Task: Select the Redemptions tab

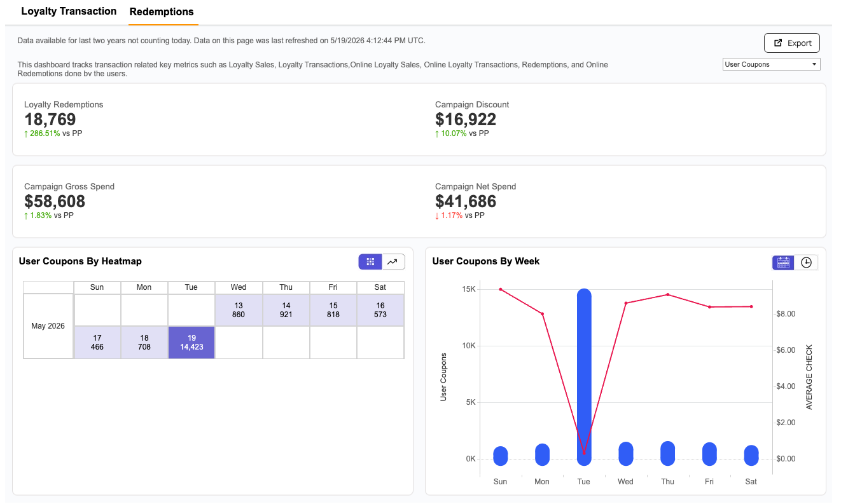Action: 162,12
